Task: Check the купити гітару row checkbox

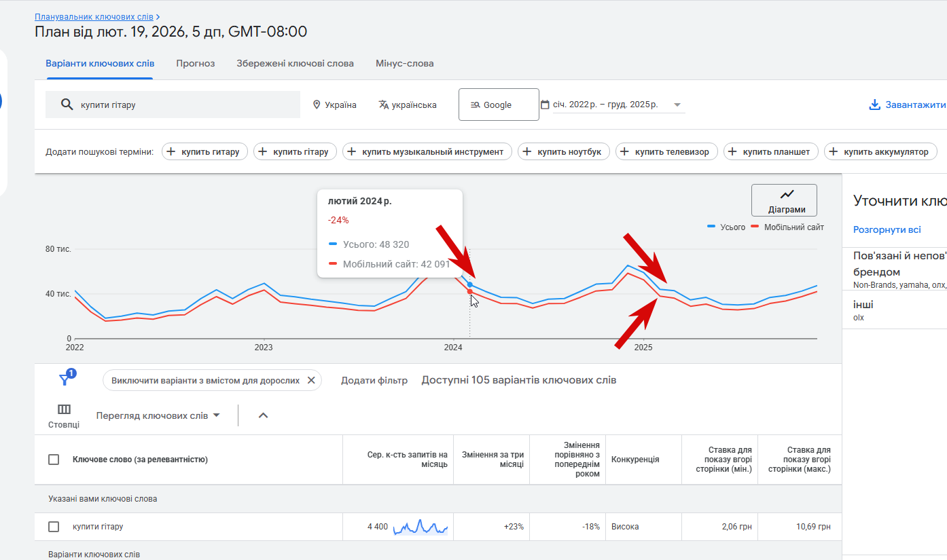Action: (x=54, y=527)
